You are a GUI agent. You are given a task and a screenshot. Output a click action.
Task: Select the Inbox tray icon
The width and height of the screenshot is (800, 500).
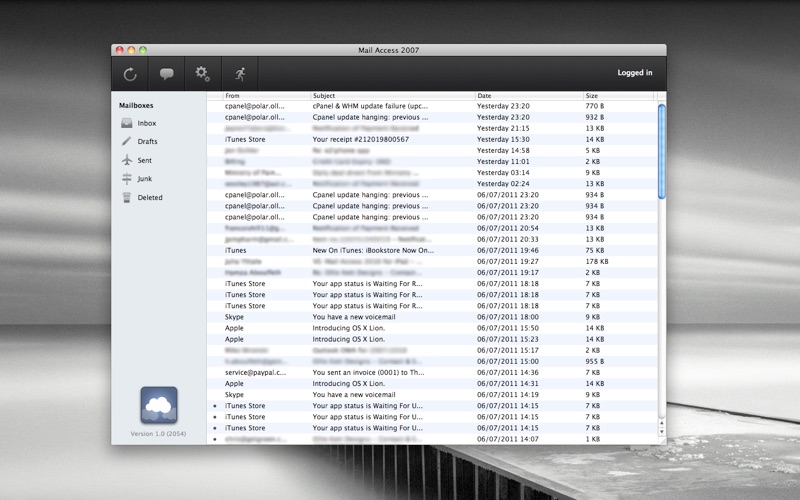pyautogui.click(x=127, y=123)
